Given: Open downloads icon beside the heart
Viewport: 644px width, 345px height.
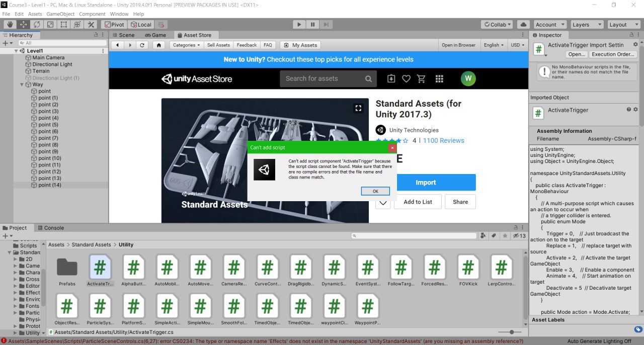Looking at the screenshot, I should click(391, 79).
